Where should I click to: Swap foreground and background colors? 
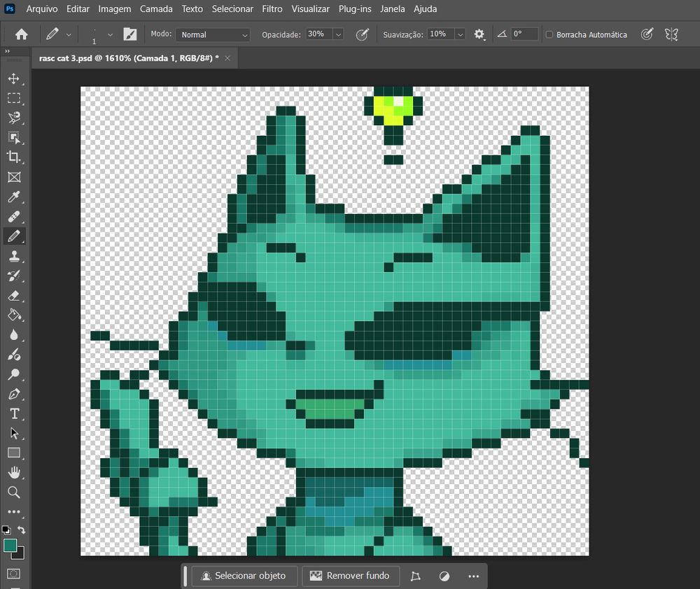22,530
